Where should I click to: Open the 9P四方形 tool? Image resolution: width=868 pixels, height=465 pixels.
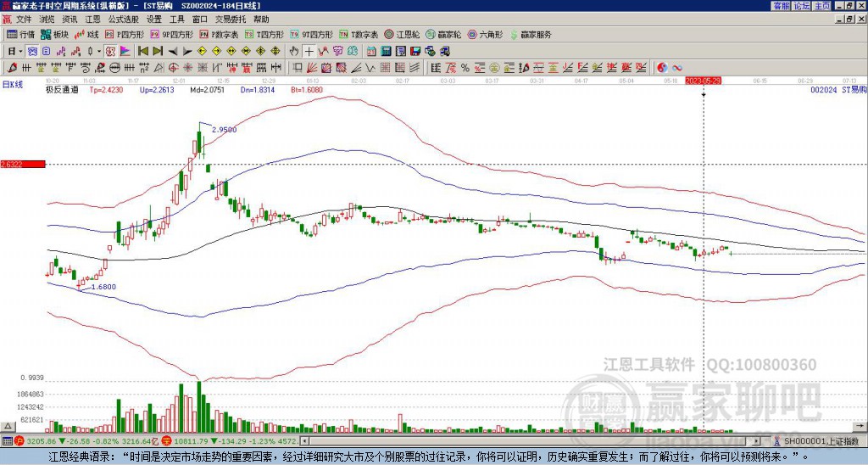[171, 34]
